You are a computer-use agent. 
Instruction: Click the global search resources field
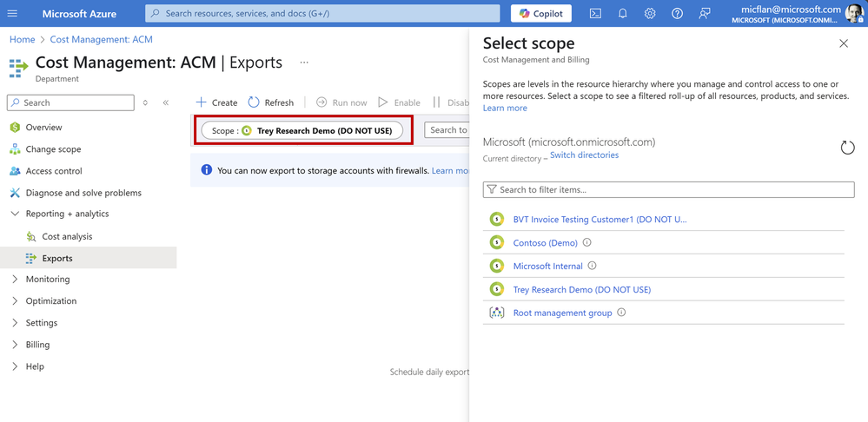(x=322, y=13)
